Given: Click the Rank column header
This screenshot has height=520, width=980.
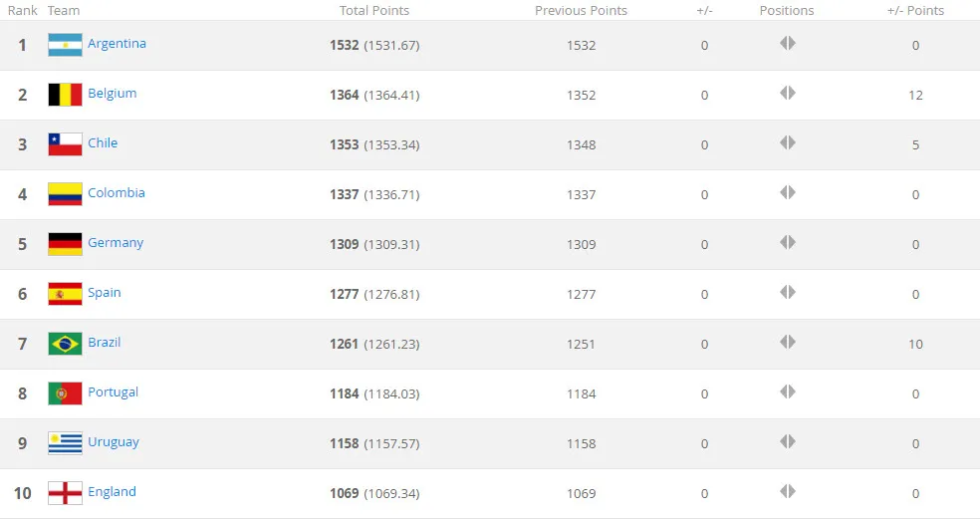Looking at the screenshot, I should point(22,11).
